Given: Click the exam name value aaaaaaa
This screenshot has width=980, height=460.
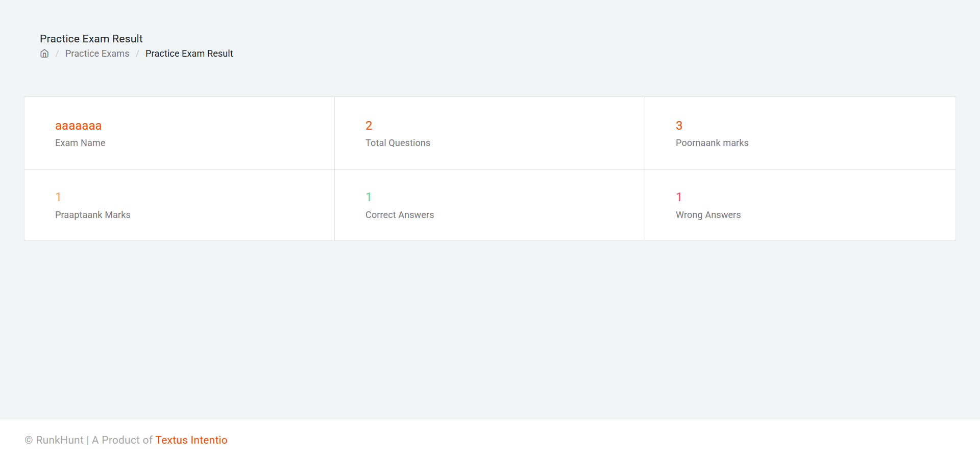Looking at the screenshot, I should [x=78, y=126].
